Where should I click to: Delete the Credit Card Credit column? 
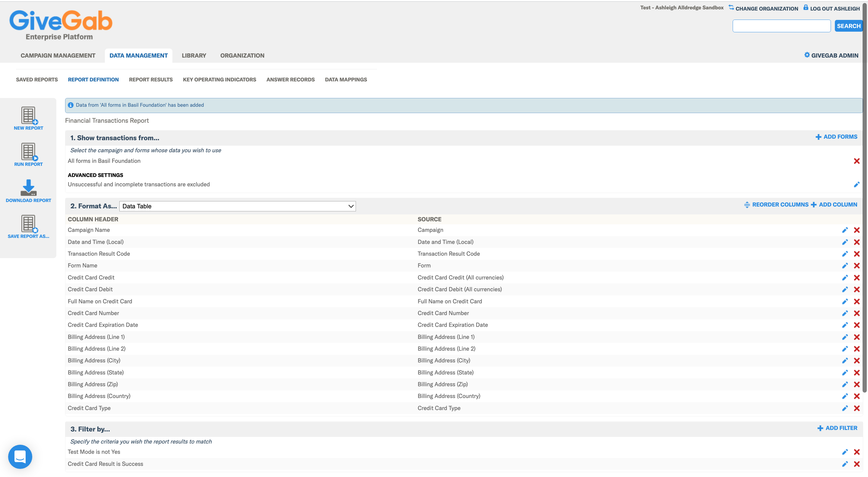click(x=857, y=278)
